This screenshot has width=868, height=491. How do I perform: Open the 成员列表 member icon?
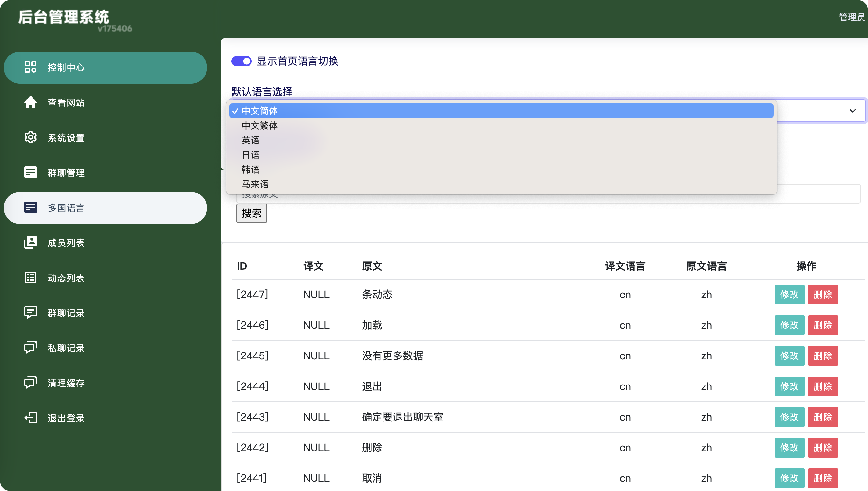31,242
